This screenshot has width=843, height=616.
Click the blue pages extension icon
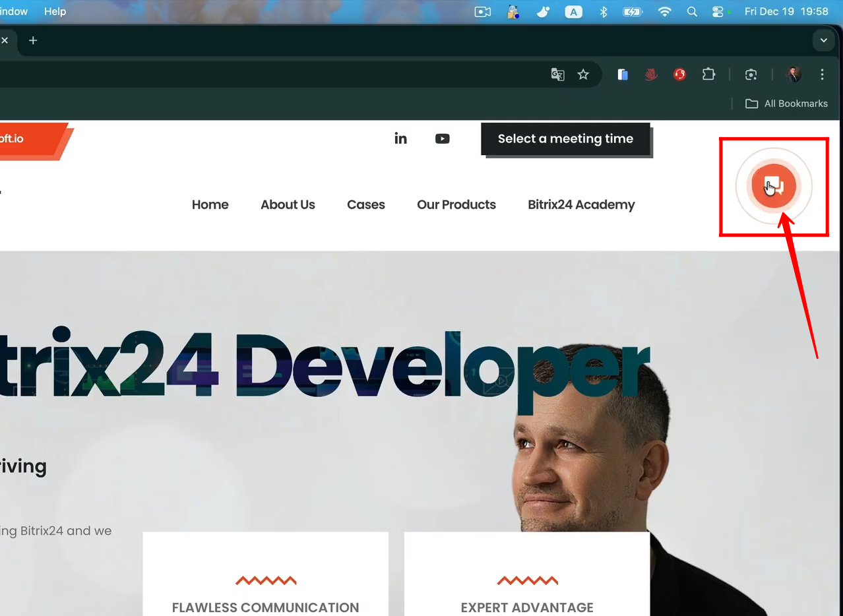(x=623, y=75)
